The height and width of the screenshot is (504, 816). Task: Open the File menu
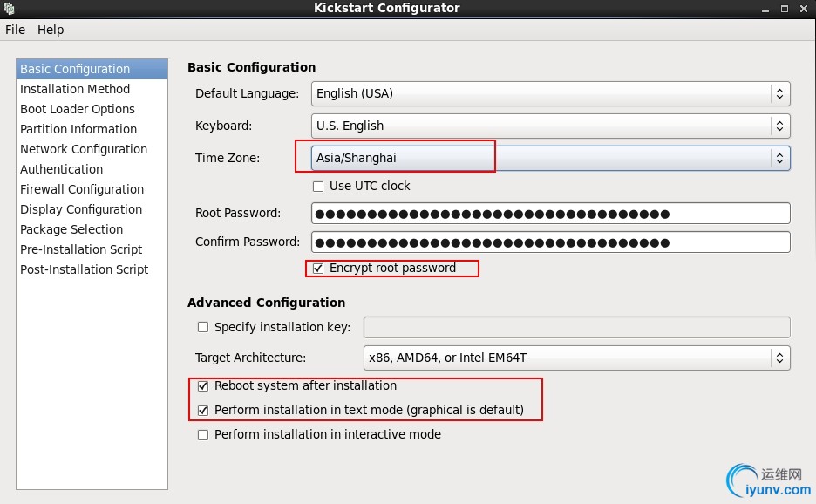click(x=15, y=30)
